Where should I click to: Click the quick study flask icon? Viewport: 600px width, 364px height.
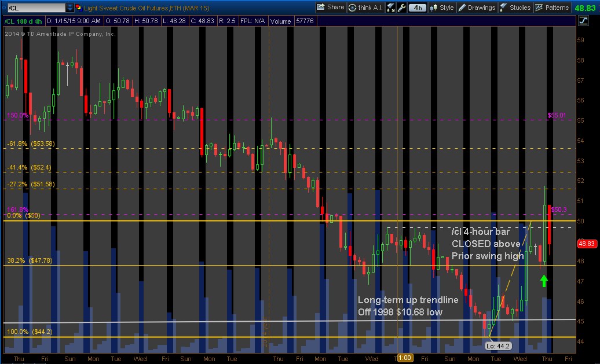click(x=391, y=8)
